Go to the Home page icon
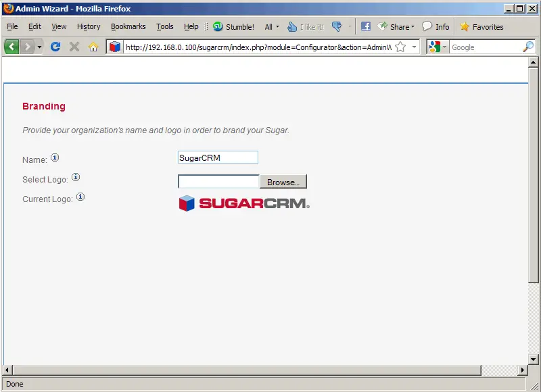541x392 pixels. (93, 47)
